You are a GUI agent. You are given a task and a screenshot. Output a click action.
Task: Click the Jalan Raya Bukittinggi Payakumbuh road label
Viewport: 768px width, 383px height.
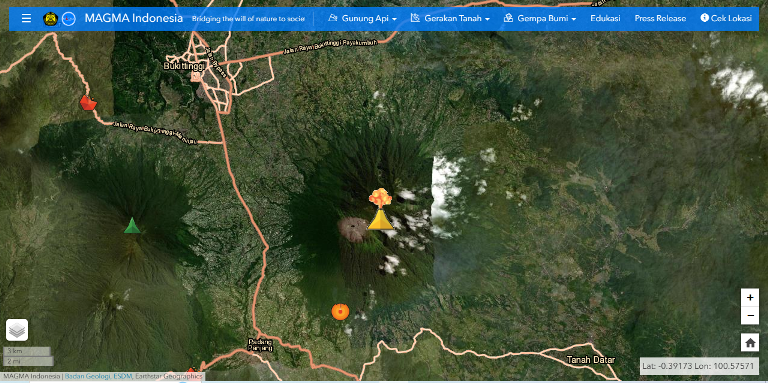click(330, 48)
